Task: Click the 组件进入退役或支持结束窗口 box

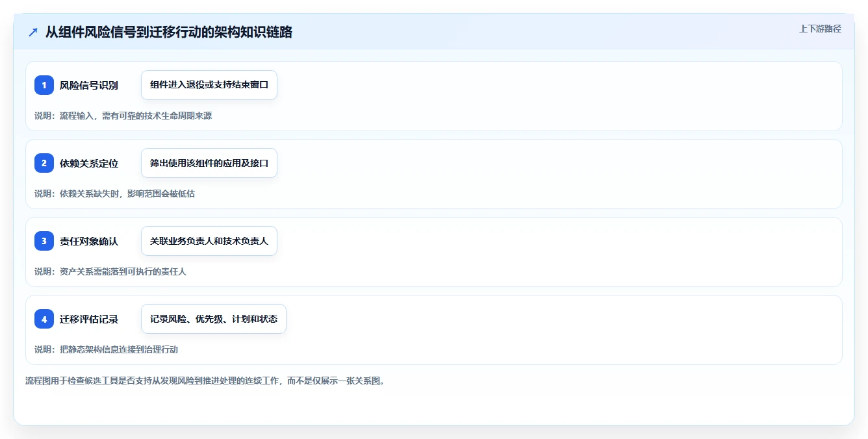Action: [209, 85]
